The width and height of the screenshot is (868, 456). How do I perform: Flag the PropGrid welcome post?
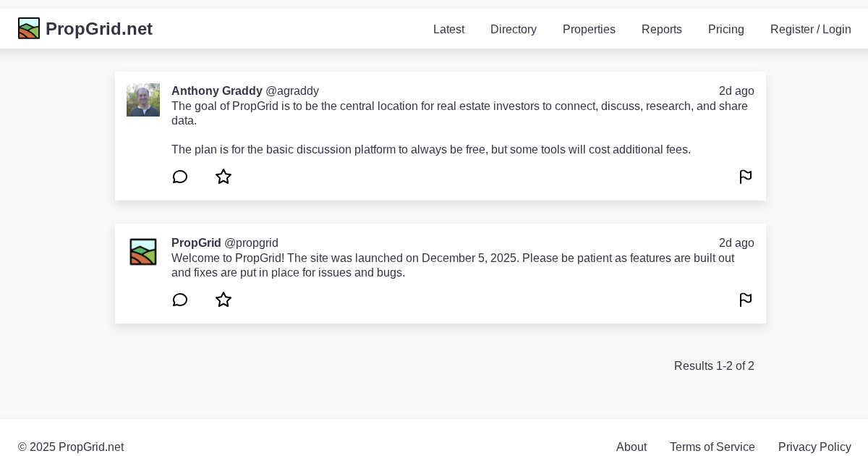point(746,300)
